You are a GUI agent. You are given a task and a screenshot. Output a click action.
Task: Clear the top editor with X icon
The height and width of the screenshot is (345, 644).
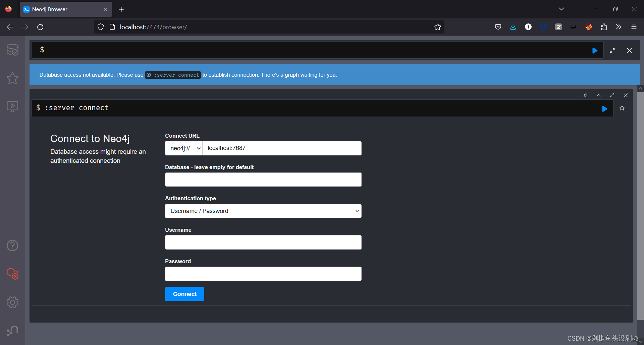coord(629,50)
